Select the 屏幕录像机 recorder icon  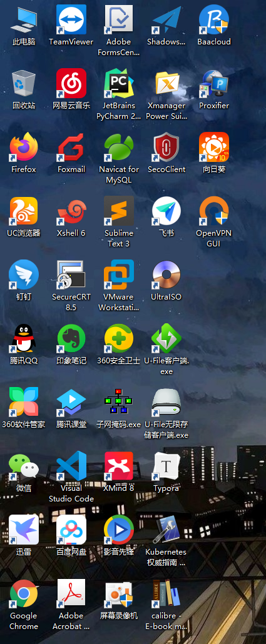point(119,593)
